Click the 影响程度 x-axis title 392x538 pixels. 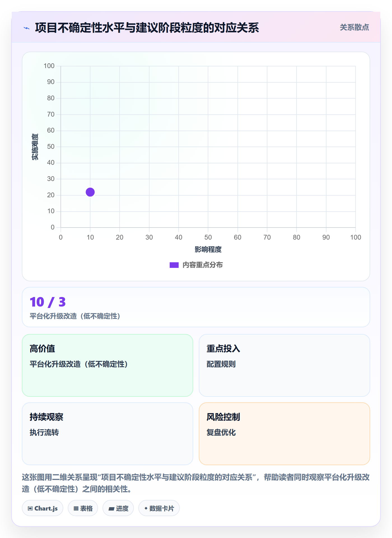coord(208,249)
